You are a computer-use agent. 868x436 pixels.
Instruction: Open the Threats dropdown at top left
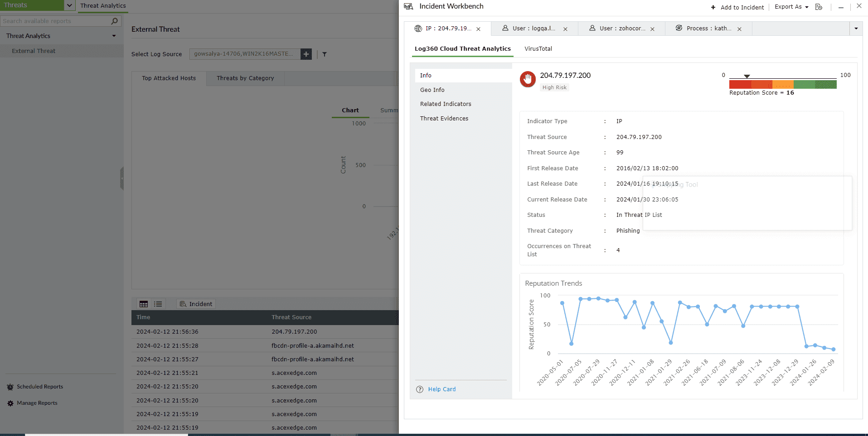69,5
